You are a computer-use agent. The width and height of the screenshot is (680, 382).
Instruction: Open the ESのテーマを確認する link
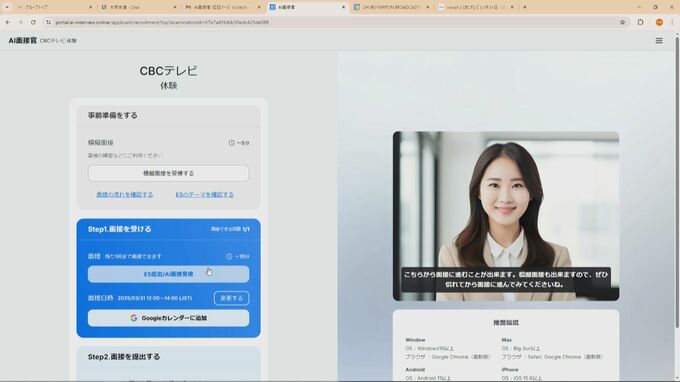(x=204, y=195)
